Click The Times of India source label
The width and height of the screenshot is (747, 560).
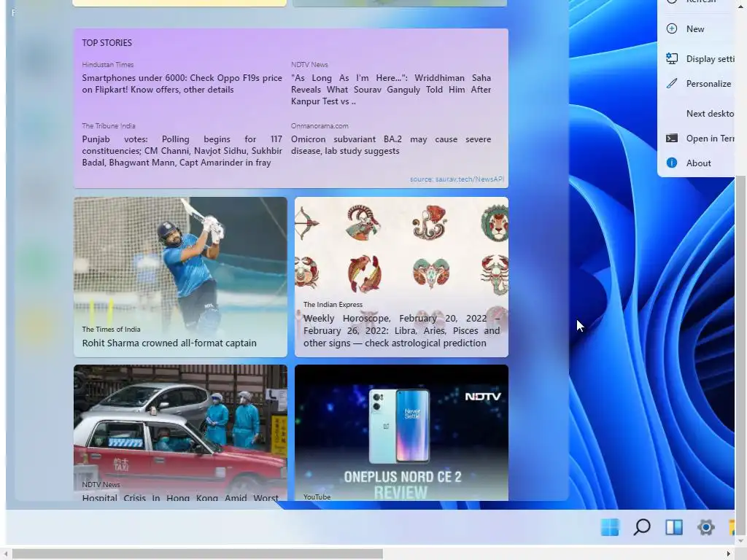[111, 329]
